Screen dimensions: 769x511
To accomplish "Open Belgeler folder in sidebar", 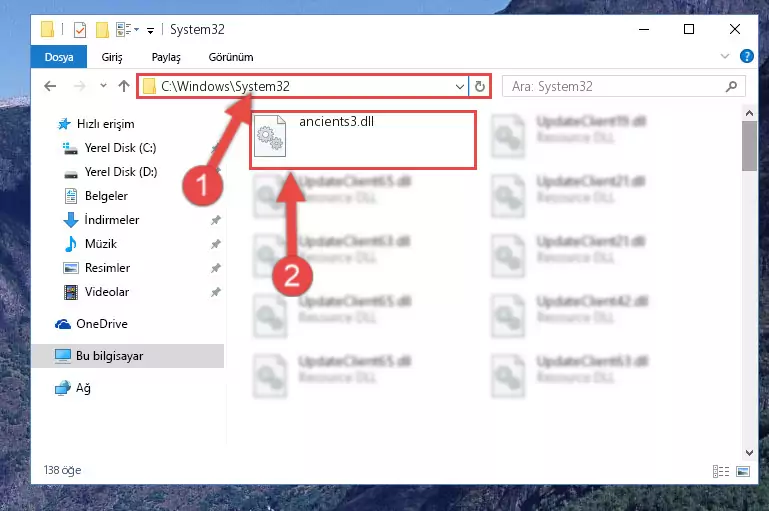I will pyautogui.click(x=106, y=196).
